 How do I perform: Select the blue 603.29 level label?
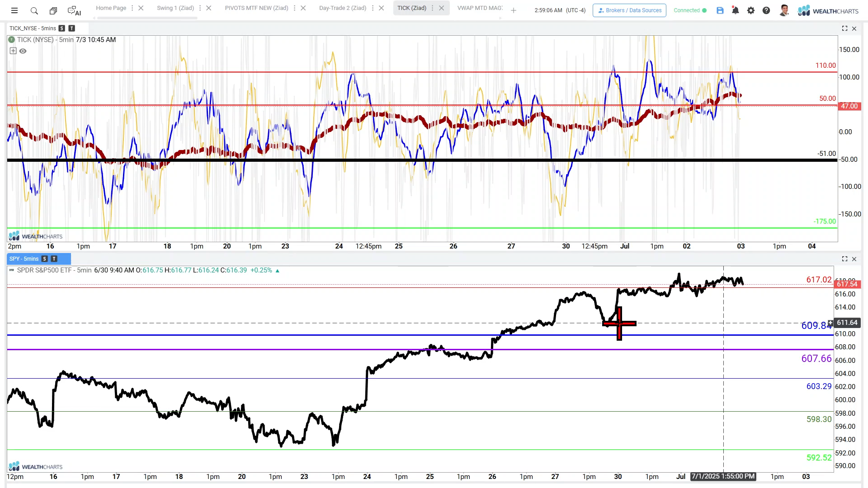[x=819, y=386]
